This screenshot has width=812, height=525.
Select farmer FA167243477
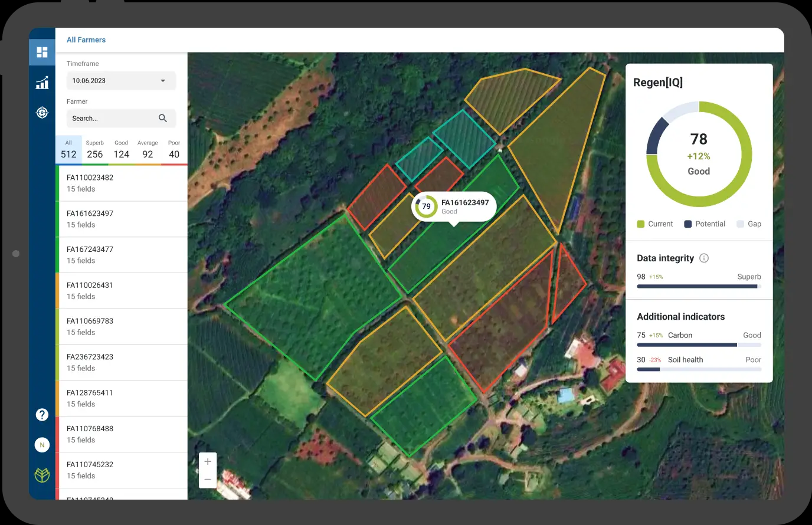(x=122, y=255)
